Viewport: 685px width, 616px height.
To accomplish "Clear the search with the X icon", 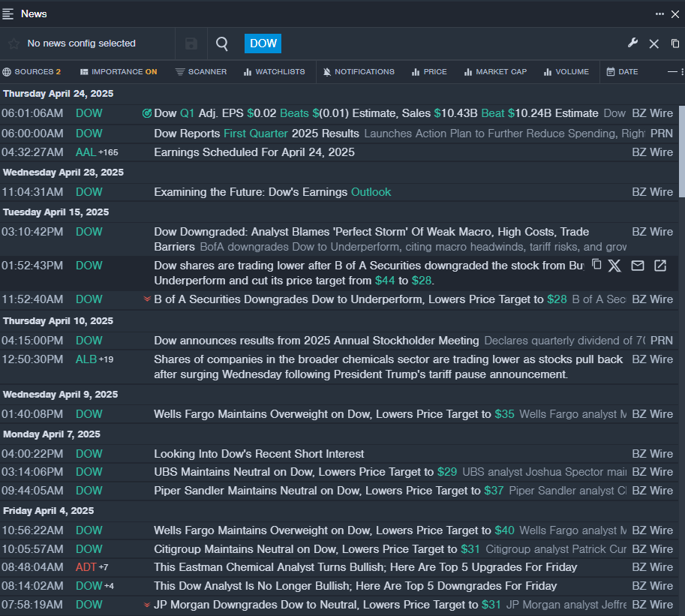I will 654,44.
